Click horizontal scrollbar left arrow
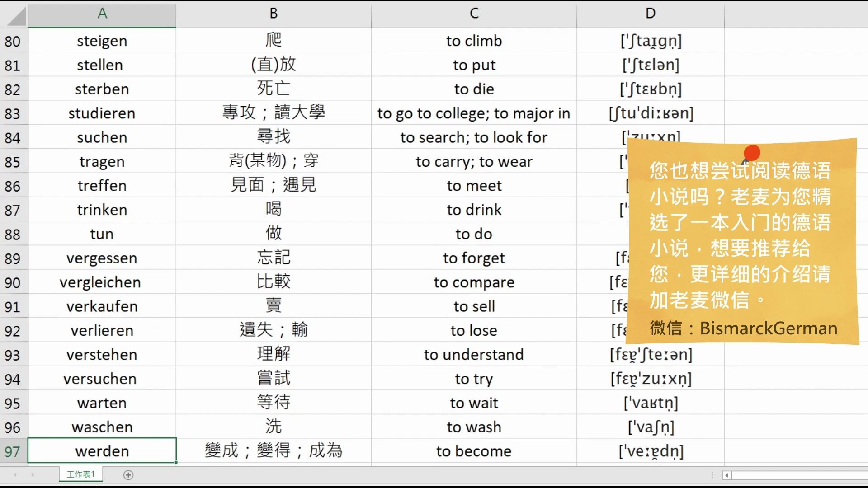The width and height of the screenshot is (868, 488). click(727, 475)
